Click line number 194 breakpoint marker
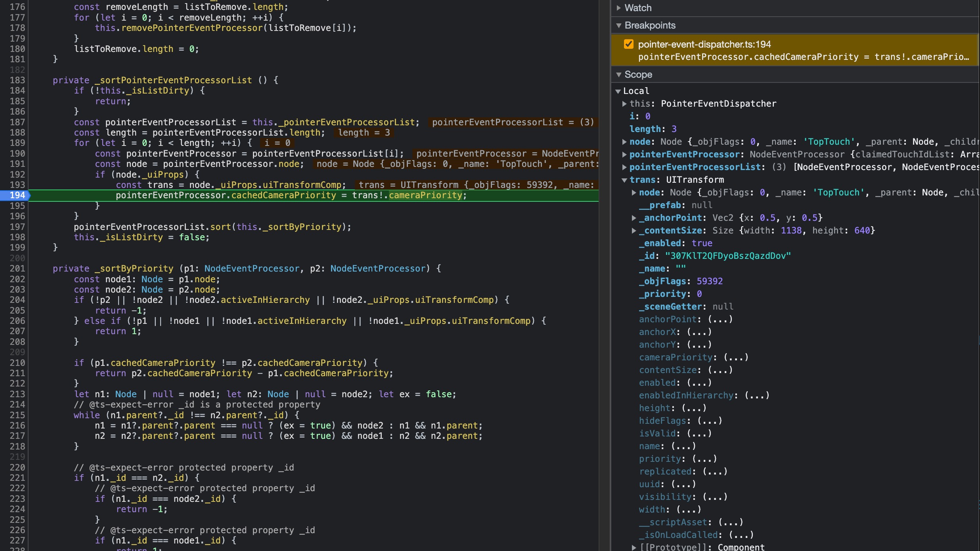The height and width of the screenshot is (551, 980). [x=17, y=195]
